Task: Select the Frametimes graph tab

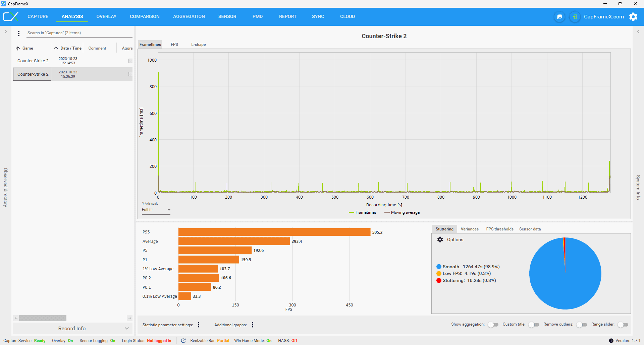Action: (x=150, y=45)
